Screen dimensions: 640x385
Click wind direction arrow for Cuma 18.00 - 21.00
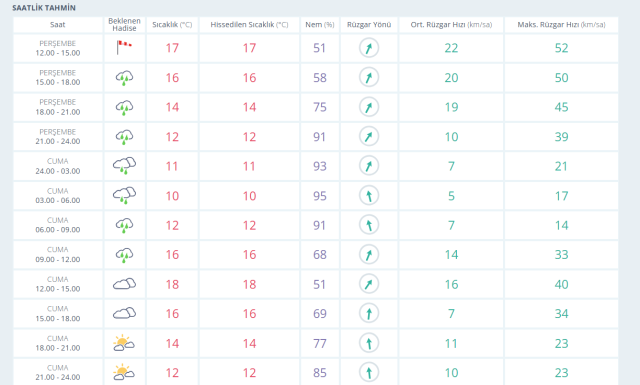click(x=369, y=343)
